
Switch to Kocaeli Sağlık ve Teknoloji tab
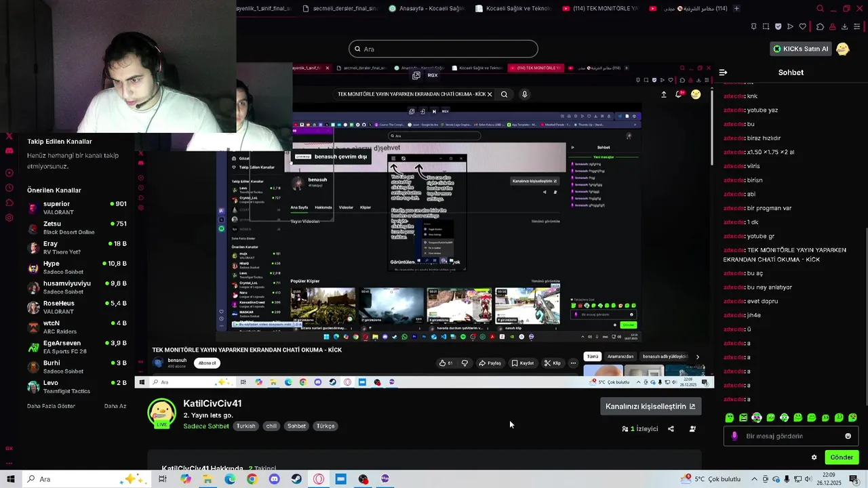[x=513, y=9]
